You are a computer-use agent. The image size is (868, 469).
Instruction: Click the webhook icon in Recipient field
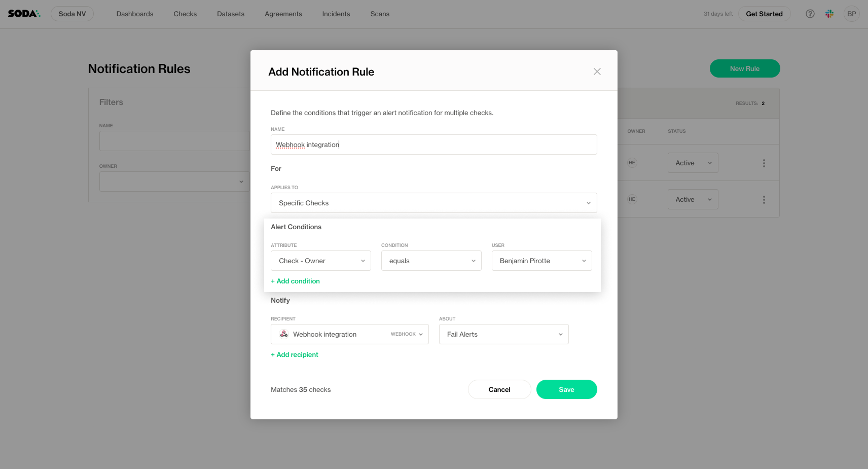pyautogui.click(x=284, y=334)
